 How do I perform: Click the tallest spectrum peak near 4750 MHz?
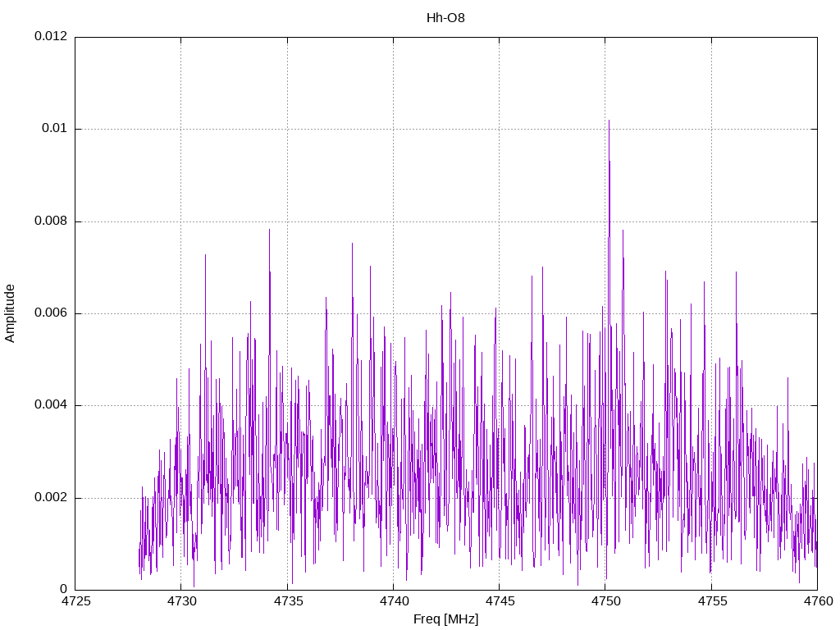coord(609,121)
